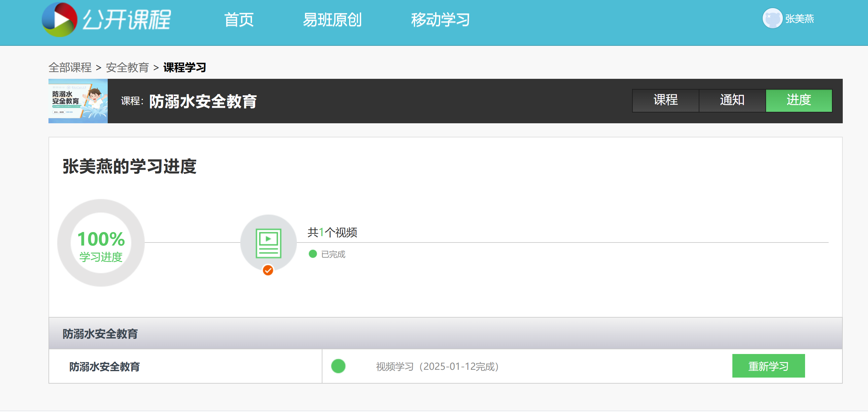Click the green completion dot in course row
868x419 pixels.
click(338, 366)
